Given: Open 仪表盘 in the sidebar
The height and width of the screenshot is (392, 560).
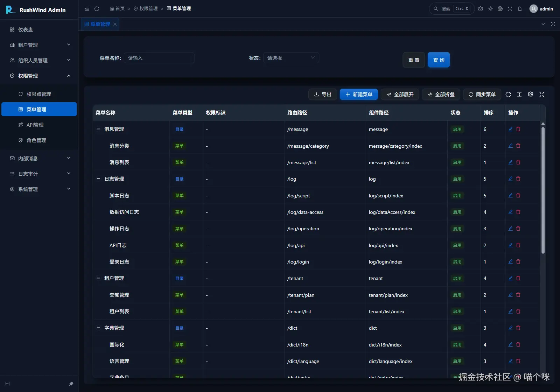Looking at the screenshot, I should (x=39, y=29).
